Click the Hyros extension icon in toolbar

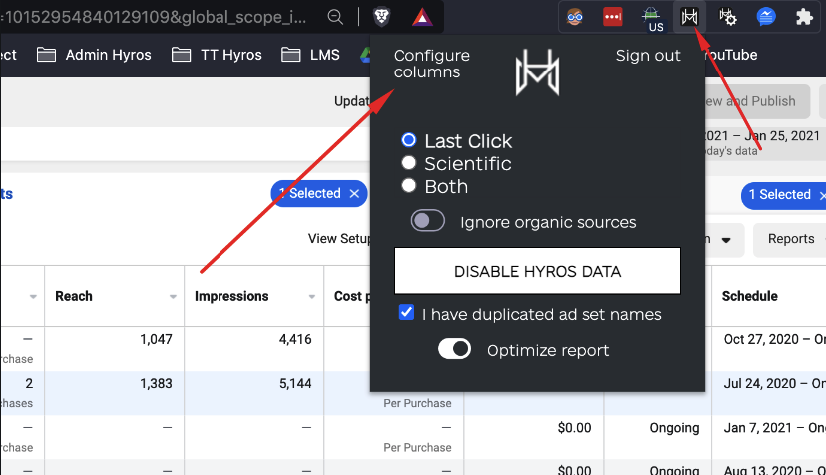(x=689, y=17)
